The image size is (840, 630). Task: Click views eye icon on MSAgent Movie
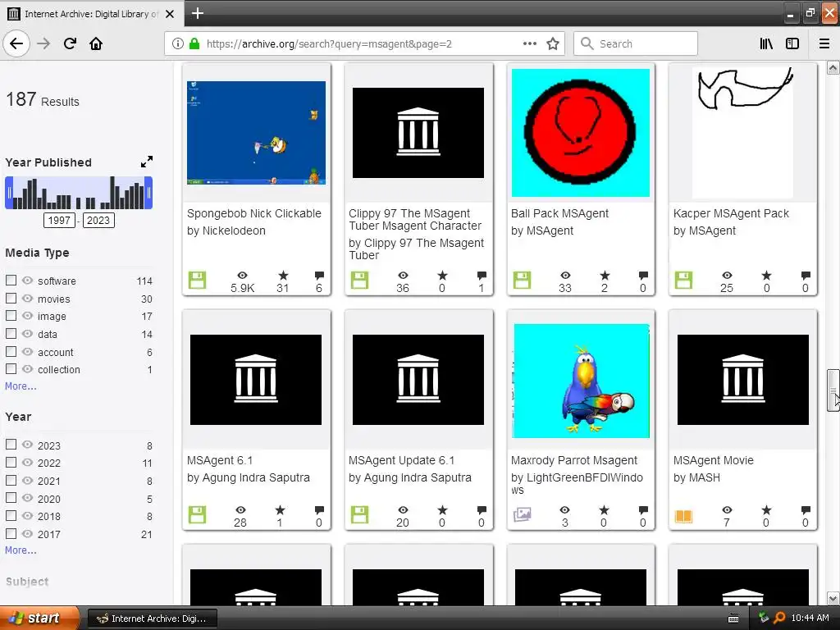pyautogui.click(x=727, y=510)
